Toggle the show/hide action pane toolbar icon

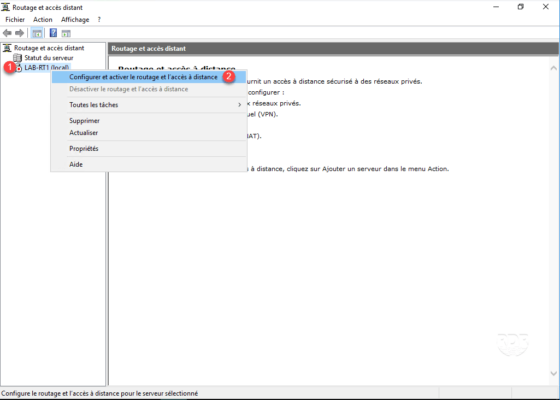click(x=66, y=34)
